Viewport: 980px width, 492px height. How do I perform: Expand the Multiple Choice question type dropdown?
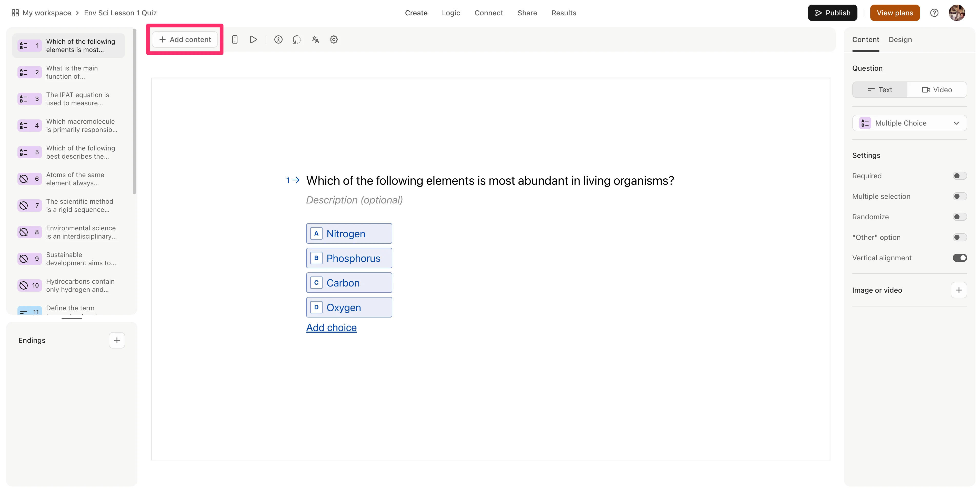pyautogui.click(x=909, y=123)
